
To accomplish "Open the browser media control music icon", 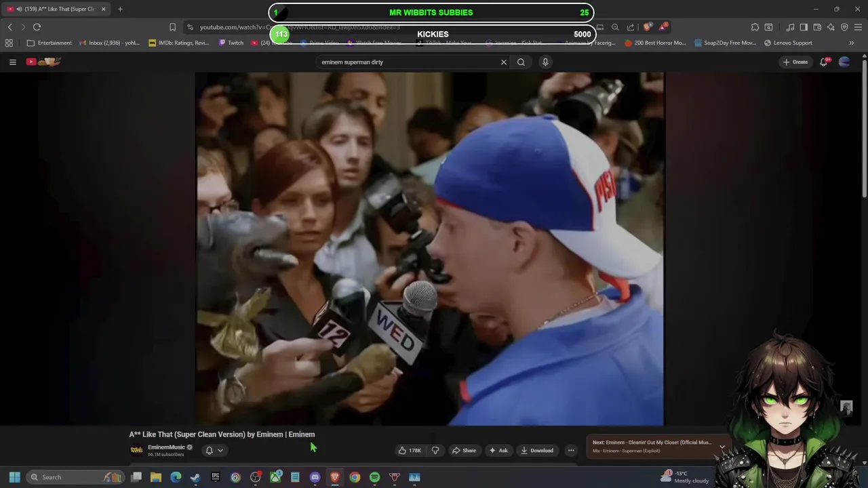I will (790, 27).
